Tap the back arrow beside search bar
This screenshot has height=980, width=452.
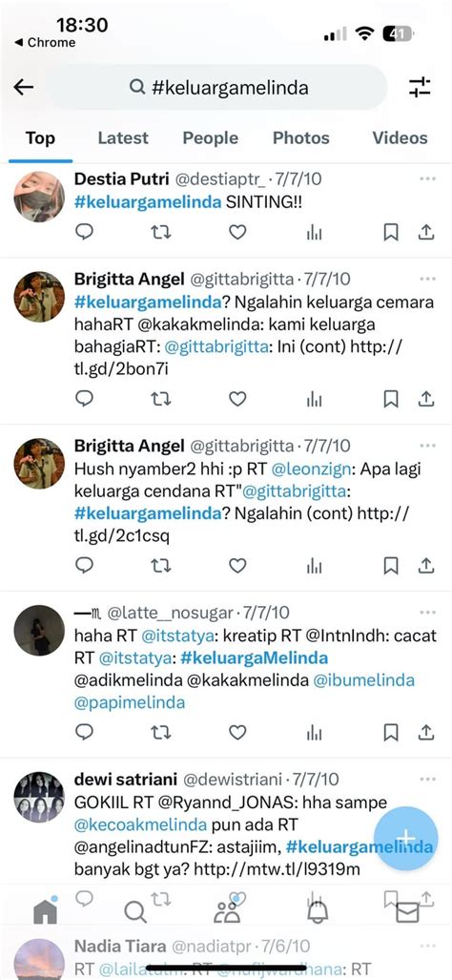click(x=24, y=88)
